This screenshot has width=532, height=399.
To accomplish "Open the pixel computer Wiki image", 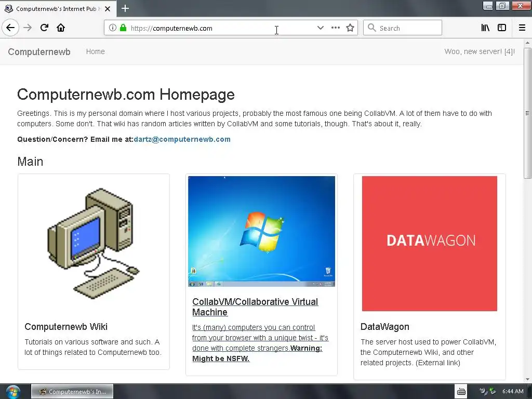I will [94, 243].
